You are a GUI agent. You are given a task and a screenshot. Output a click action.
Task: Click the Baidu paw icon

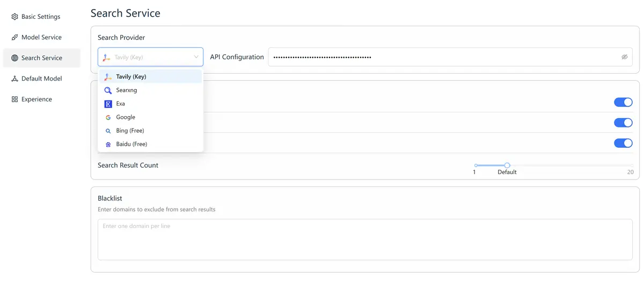(108, 144)
